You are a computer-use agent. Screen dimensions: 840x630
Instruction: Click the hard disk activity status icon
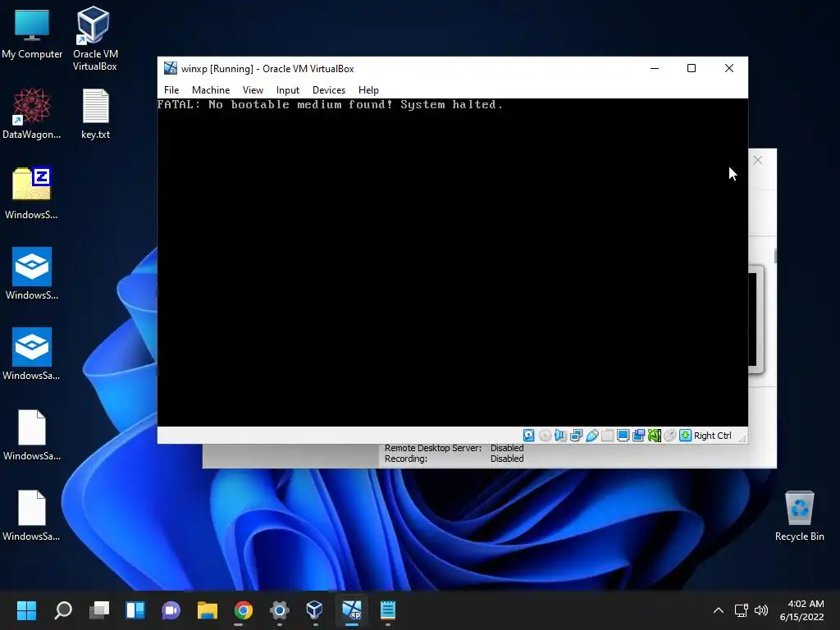click(x=529, y=436)
